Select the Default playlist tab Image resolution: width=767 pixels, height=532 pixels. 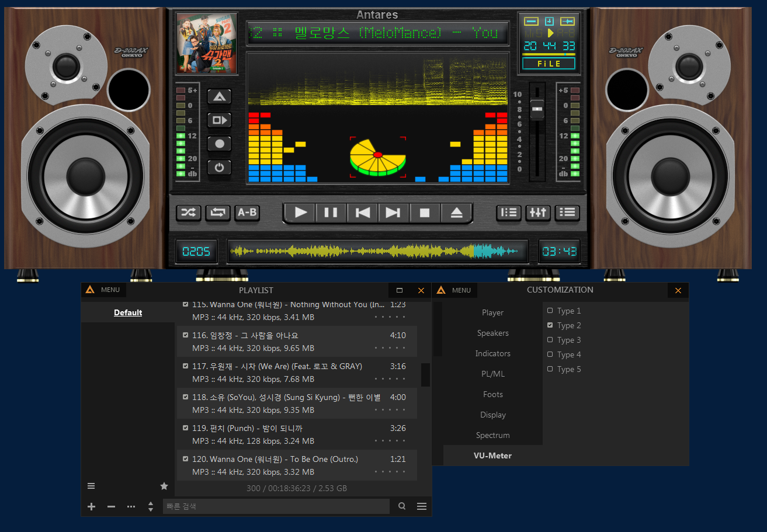pos(128,312)
